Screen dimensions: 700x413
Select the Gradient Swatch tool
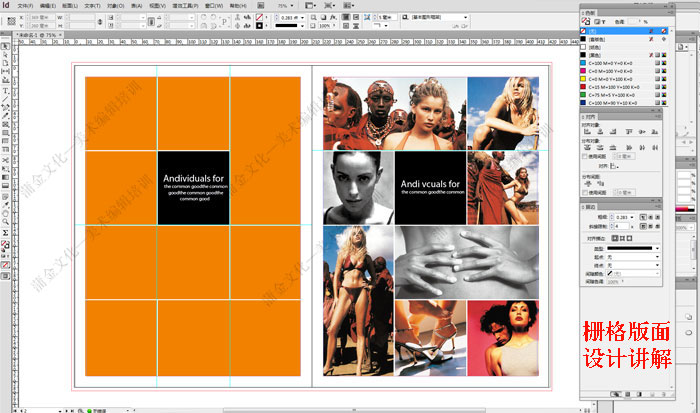(x=5, y=177)
